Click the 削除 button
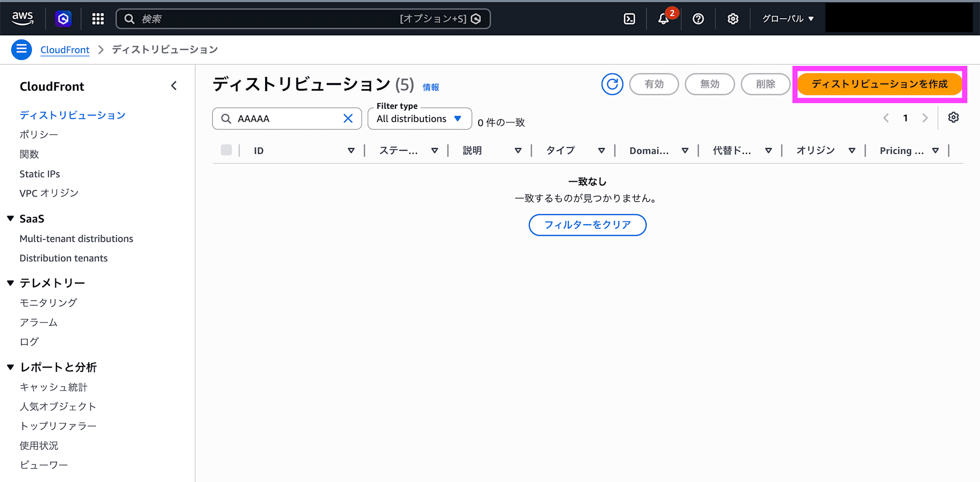Image resolution: width=980 pixels, height=482 pixels. [x=765, y=84]
